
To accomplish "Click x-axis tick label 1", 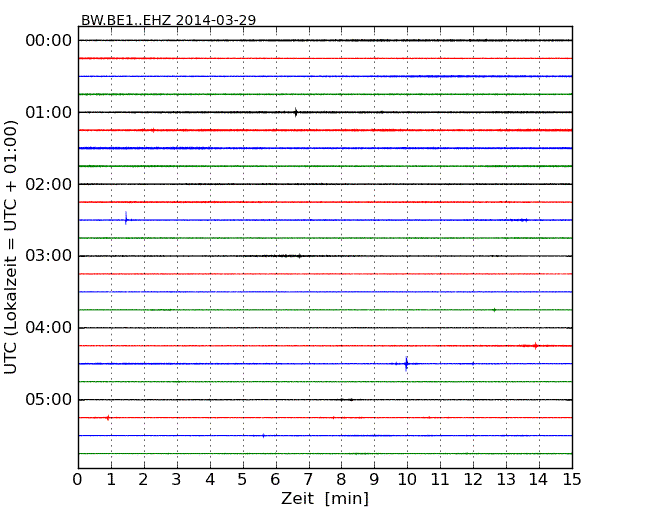I will pyautogui.click(x=111, y=480).
